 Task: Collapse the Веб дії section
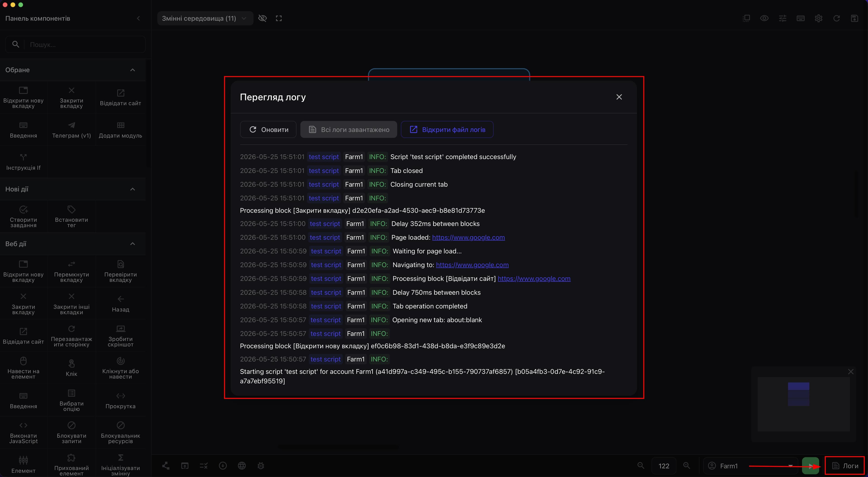point(133,244)
